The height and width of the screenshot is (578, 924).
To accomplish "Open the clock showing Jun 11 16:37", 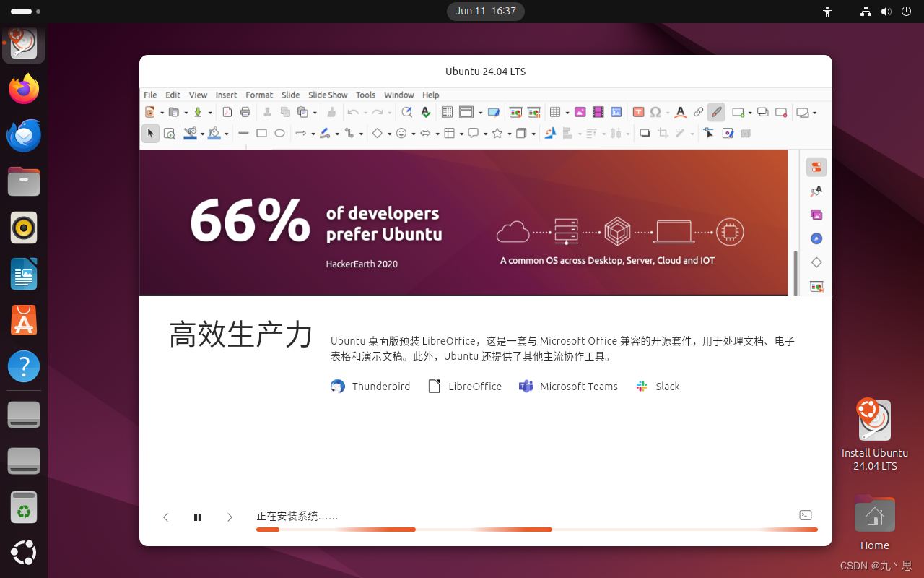I will [486, 11].
